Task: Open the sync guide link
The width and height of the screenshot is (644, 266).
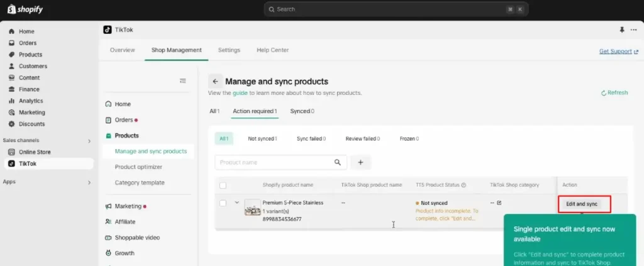Action: [240, 93]
